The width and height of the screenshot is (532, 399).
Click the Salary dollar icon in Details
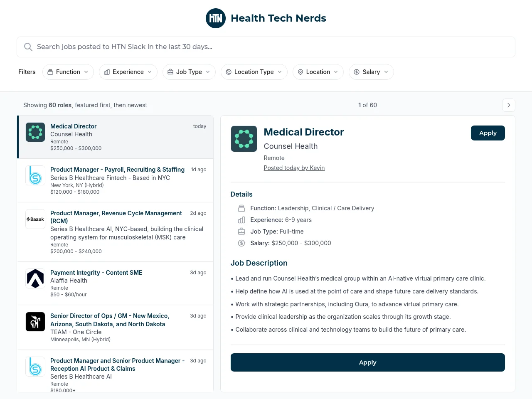coord(241,243)
